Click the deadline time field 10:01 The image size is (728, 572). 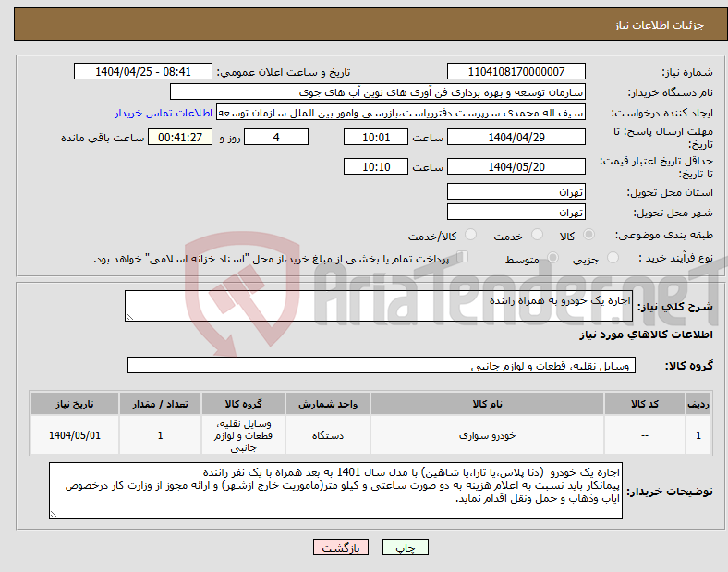pos(376,138)
